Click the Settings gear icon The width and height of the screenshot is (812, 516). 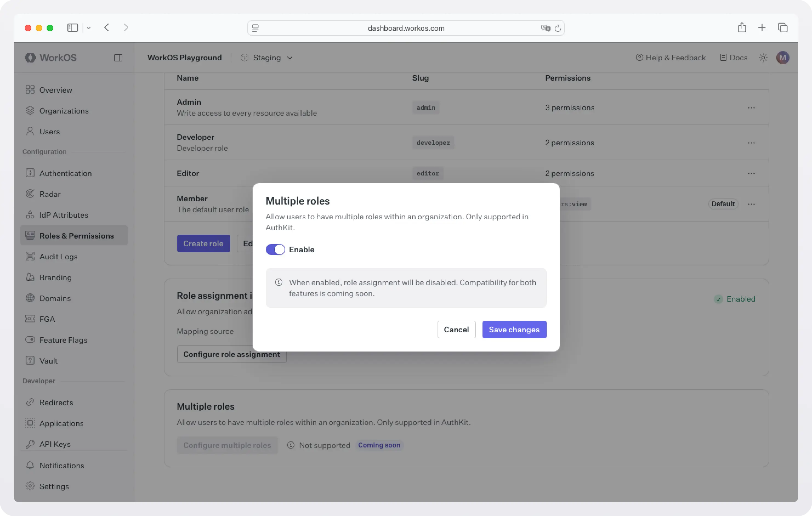tap(30, 486)
